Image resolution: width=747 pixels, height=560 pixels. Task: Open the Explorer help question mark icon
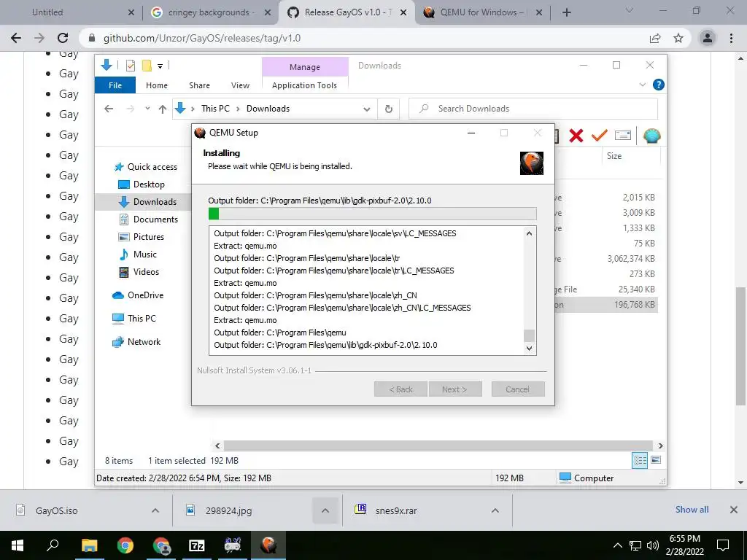[659, 85]
